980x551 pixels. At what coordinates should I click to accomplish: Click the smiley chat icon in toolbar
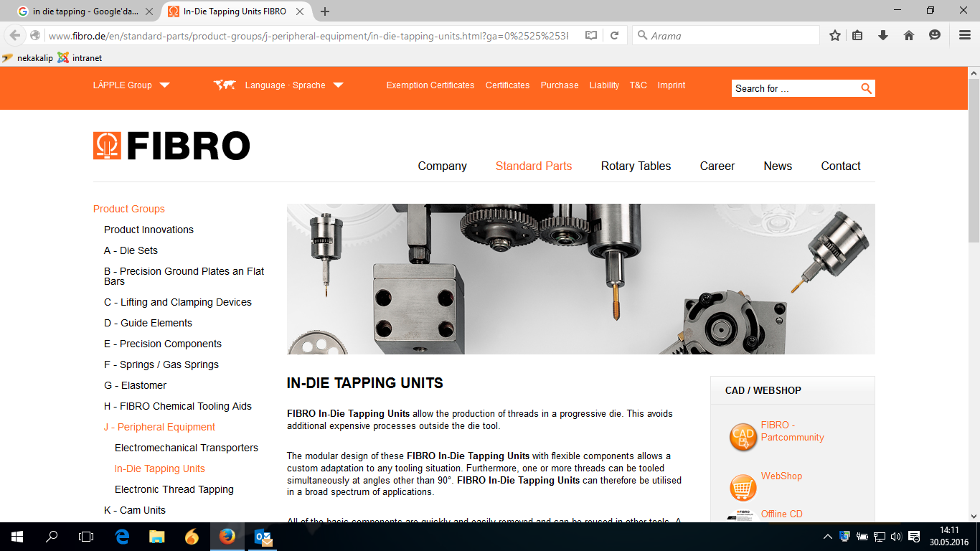pos(935,35)
